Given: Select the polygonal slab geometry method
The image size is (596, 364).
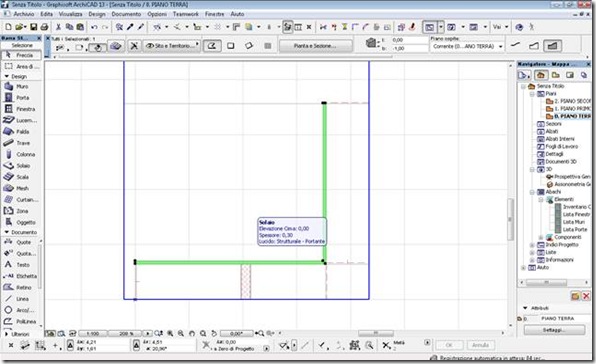Looking at the screenshot, I should [212, 46].
